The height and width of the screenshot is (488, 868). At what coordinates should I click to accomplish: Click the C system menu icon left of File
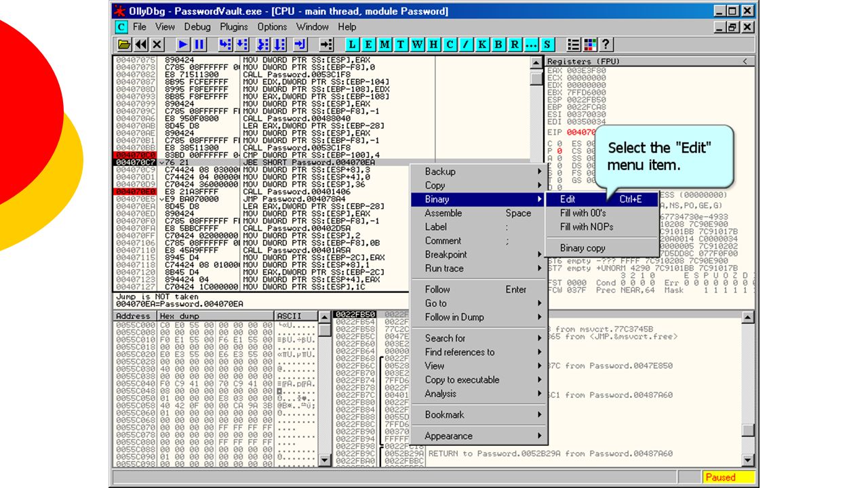point(121,27)
